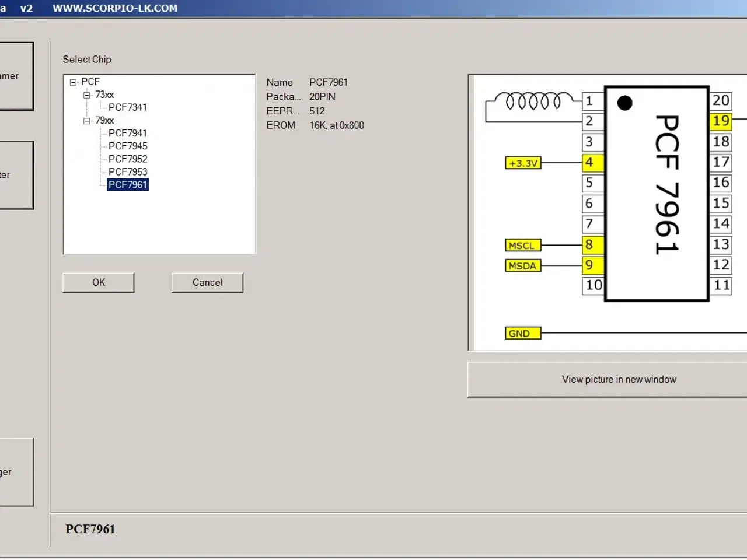
Task: Select the highlighted PCF7961 entry
Action: tap(128, 184)
